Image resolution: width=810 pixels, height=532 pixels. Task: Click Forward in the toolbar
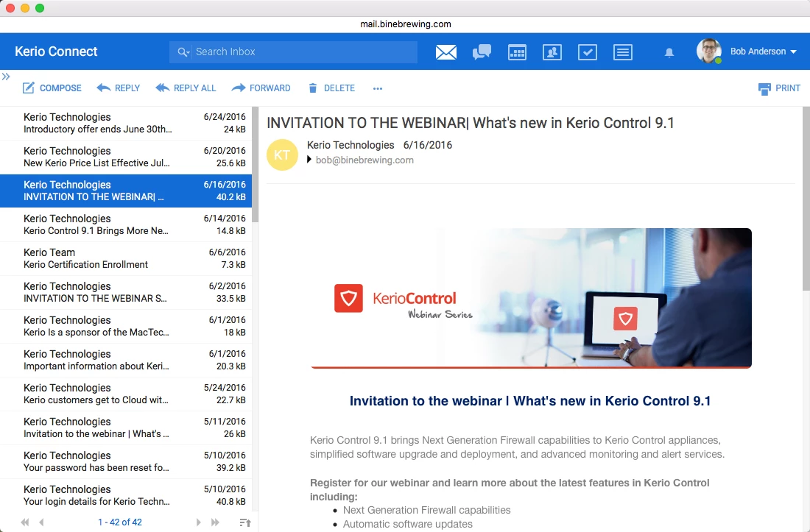point(261,88)
